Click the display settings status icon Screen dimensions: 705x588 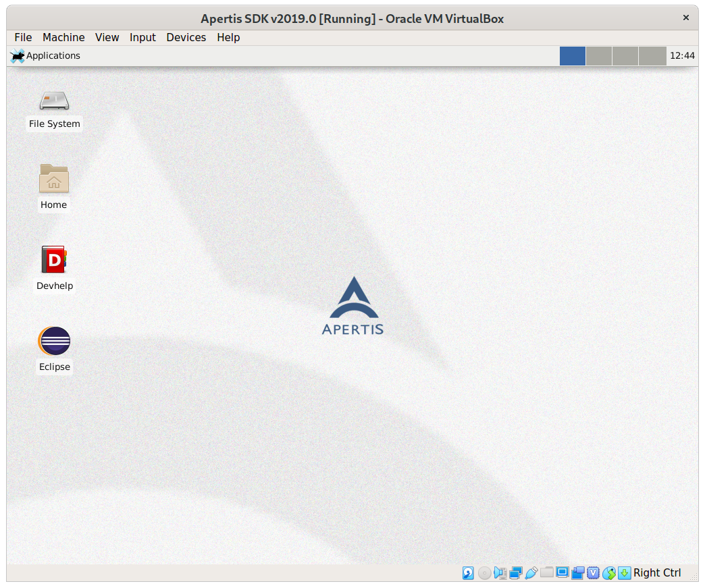tap(562, 572)
